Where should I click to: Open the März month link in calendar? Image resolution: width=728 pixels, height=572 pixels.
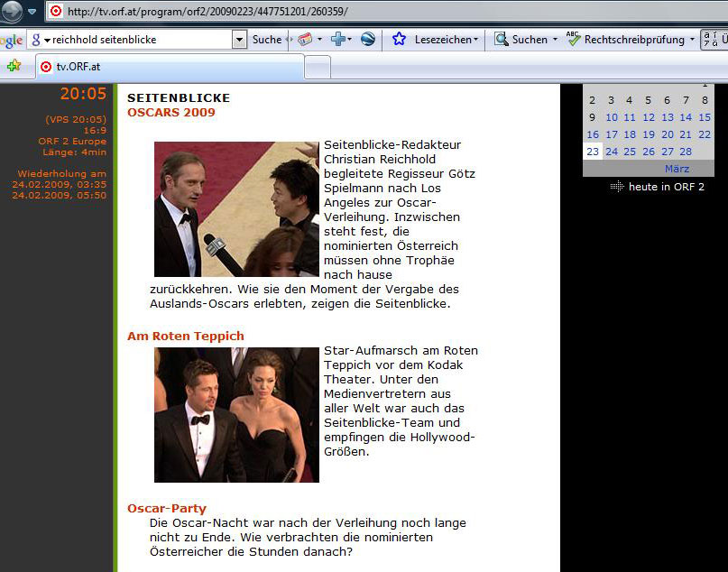(677, 169)
